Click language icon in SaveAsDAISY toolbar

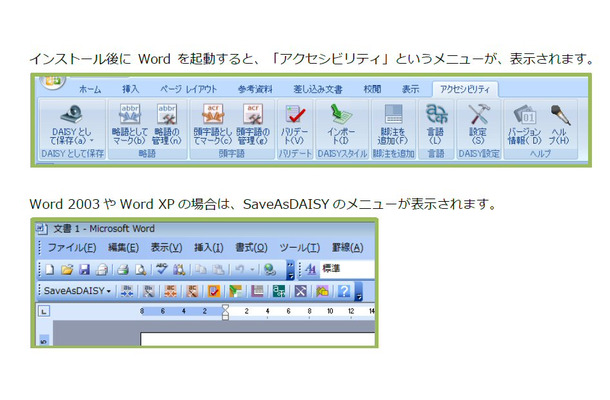click(279, 291)
